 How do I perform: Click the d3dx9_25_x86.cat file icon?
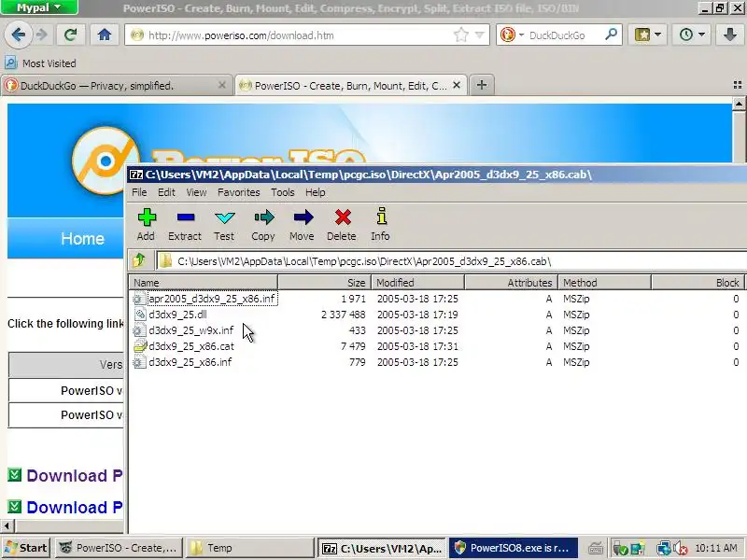(x=139, y=346)
